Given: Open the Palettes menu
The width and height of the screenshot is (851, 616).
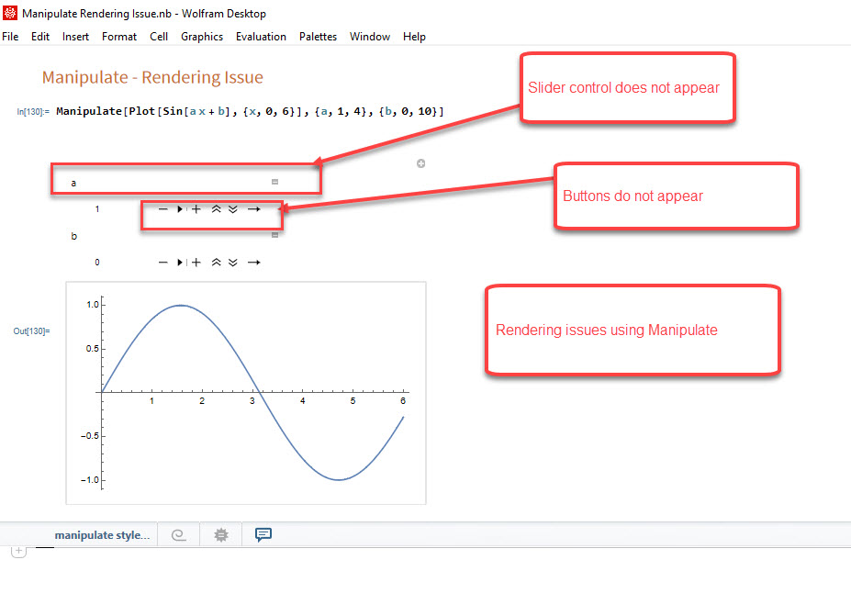Looking at the screenshot, I should [x=318, y=37].
